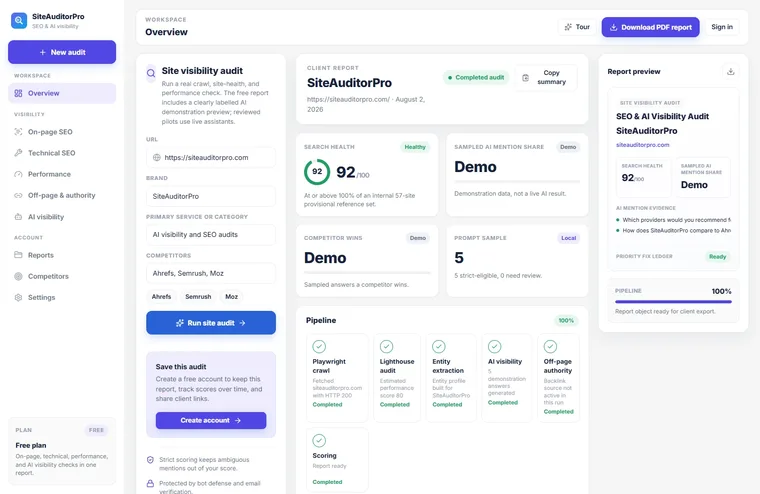This screenshot has width=760, height=494.
Task: Open the siteauditorpro.com link in report preview
Action: pos(643,144)
